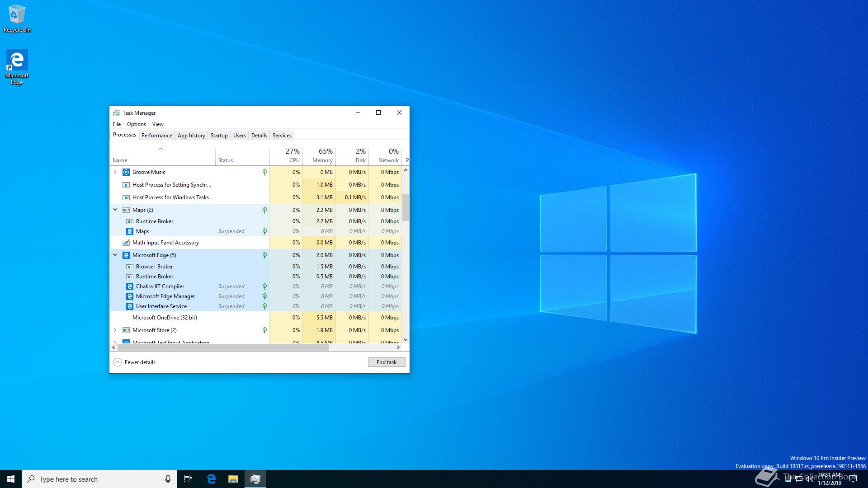Click the Math Input Panel Accessory icon
Screen dimensions: 868x488
pos(126,243)
